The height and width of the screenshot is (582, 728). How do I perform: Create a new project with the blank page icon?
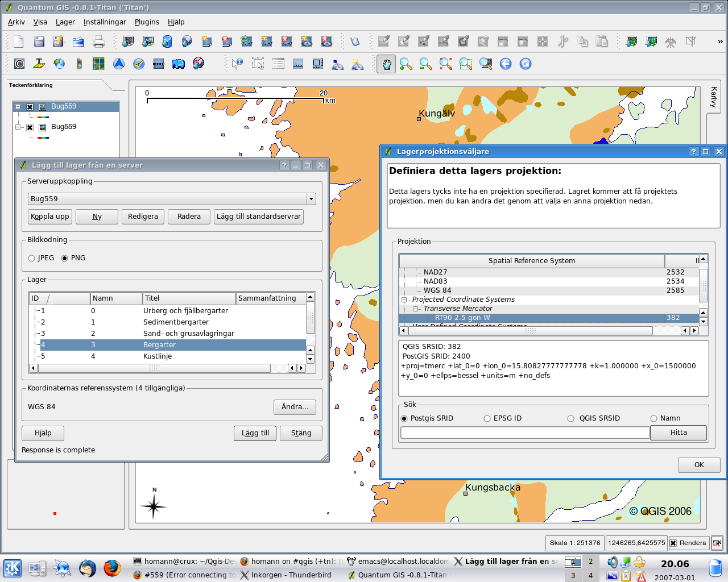(x=19, y=41)
